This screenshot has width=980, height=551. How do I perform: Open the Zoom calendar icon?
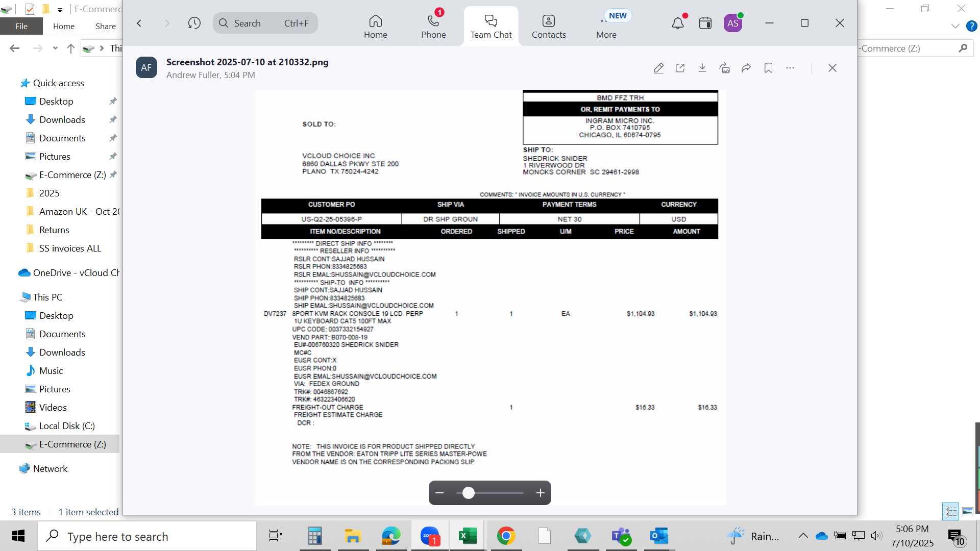click(x=705, y=23)
